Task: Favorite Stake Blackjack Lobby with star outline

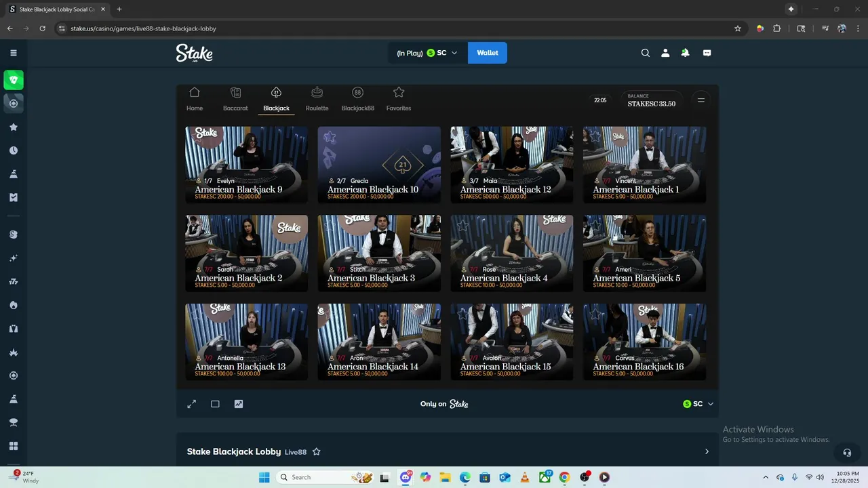Action: coord(316,451)
